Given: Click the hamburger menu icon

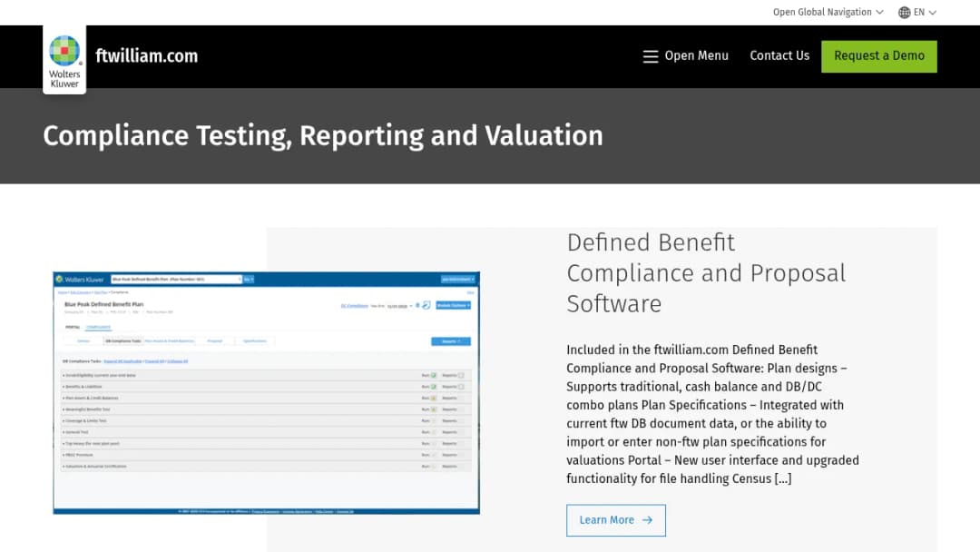Looking at the screenshot, I should pos(651,56).
